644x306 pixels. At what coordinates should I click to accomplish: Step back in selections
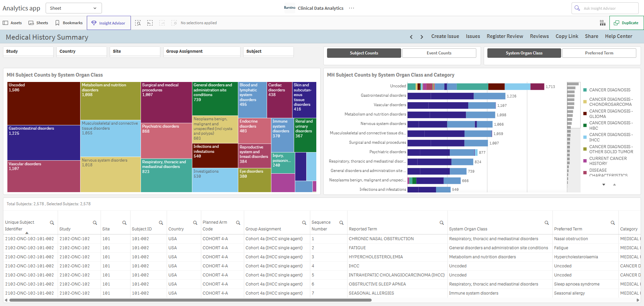pos(150,23)
